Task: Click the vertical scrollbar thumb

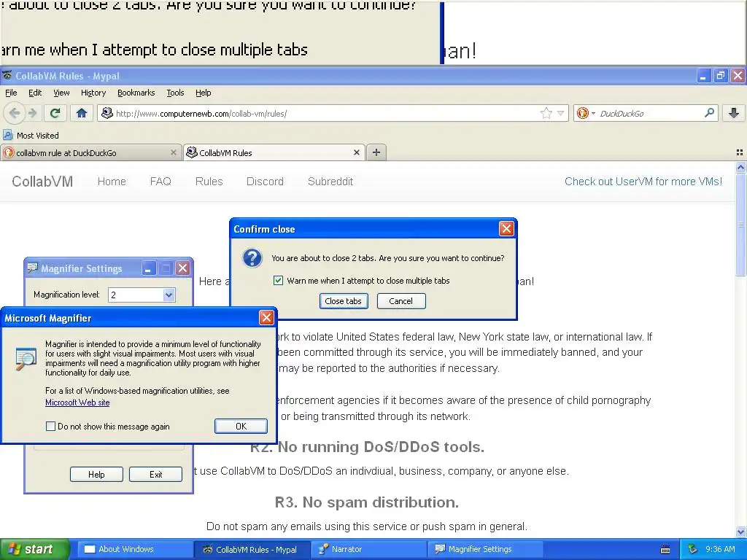Action: [x=740, y=225]
